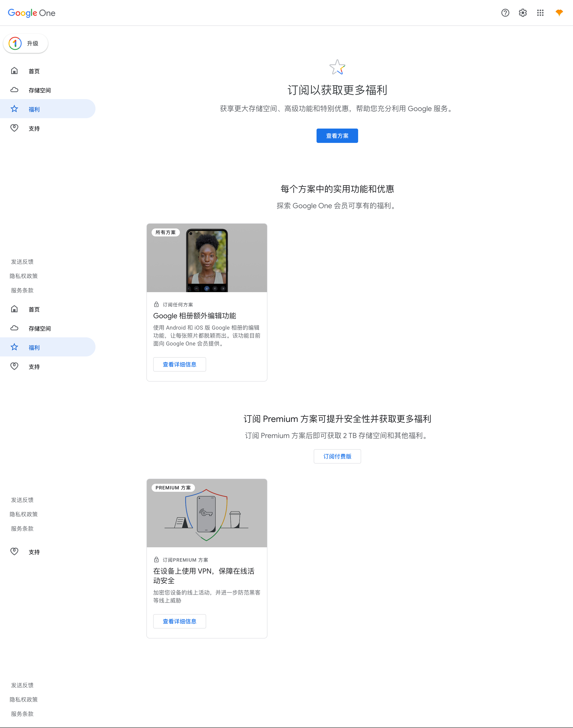Image resolution: width=573 pixels, height=728 pixels.
Task: Click the text mentioning '2 TB 存储空间和其他福利'
Action: coord(337,435)
